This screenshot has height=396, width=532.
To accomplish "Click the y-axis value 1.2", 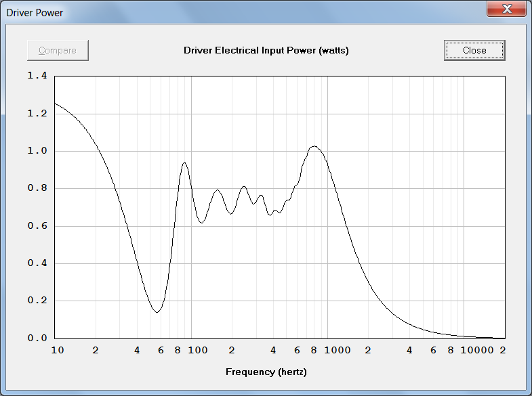I will (x=37, y=114).
